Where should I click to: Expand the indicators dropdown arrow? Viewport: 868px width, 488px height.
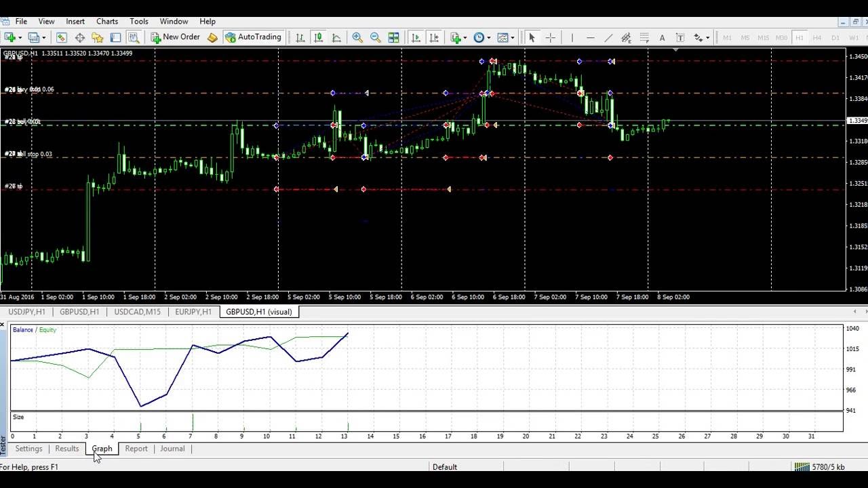pos(465,37)
